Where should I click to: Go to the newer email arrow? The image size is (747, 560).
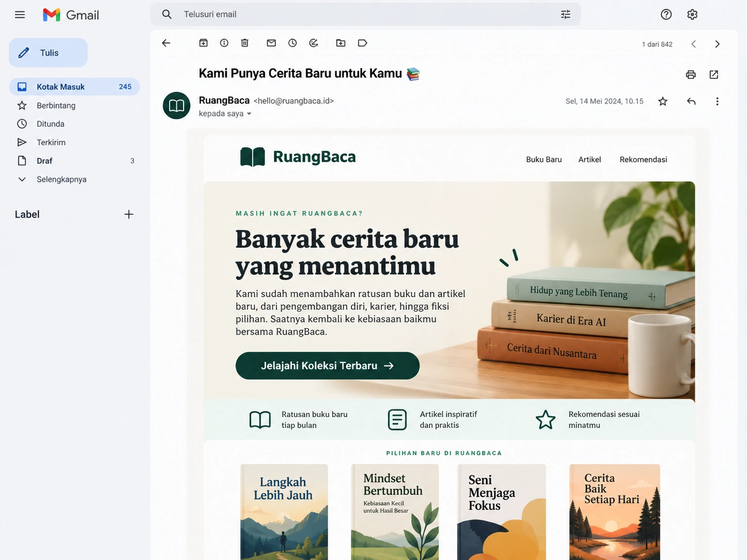tap(694, 44)
